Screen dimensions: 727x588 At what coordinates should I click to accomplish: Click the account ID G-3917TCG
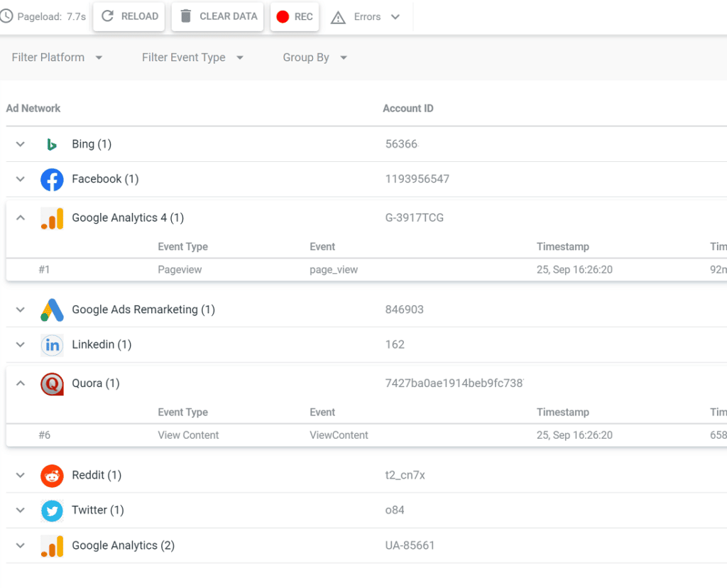415,217
